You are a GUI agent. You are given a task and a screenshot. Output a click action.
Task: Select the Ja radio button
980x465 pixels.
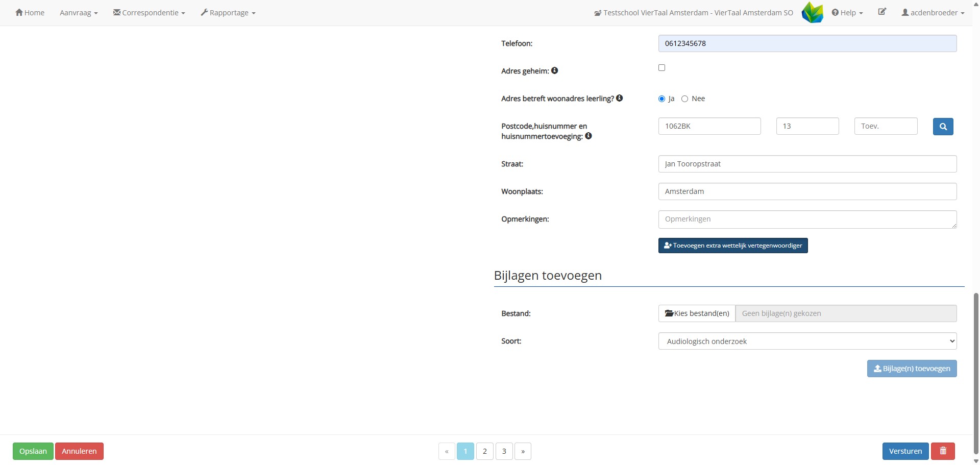(x=661, y=99)
